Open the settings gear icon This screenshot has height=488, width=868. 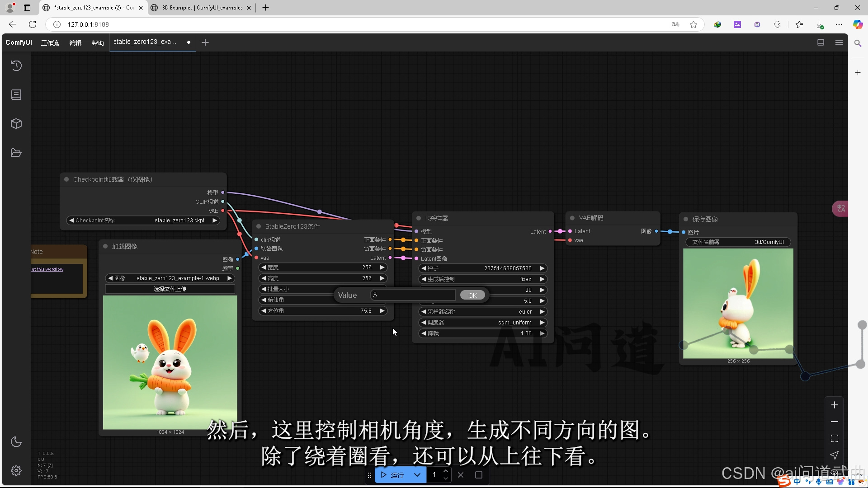coord(16,471)
